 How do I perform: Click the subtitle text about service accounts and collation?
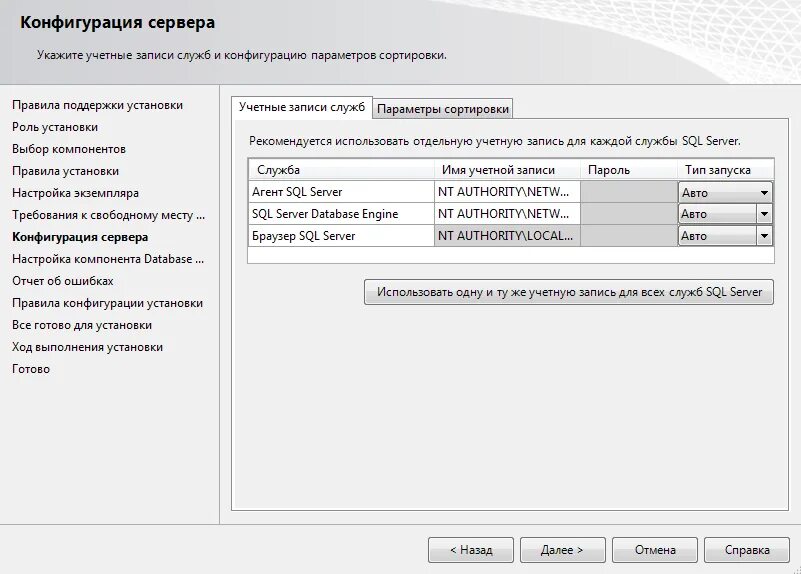coord(242,55)
